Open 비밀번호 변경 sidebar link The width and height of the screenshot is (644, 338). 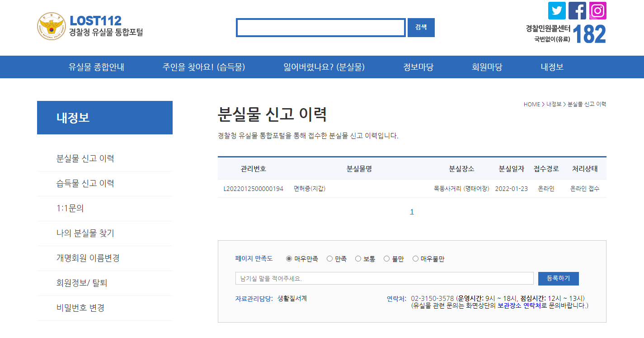click(80, 308)
